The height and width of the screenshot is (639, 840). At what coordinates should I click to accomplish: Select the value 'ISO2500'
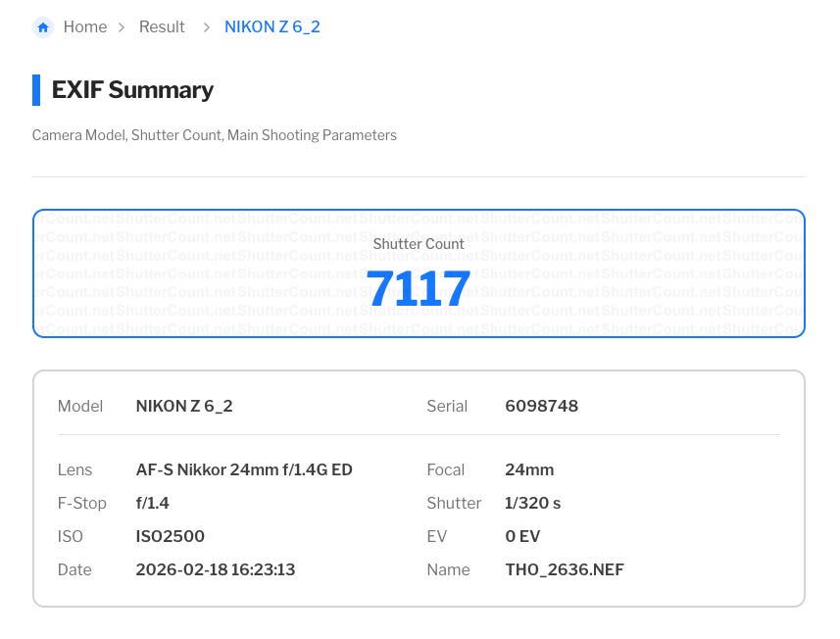tap(171, 536)
